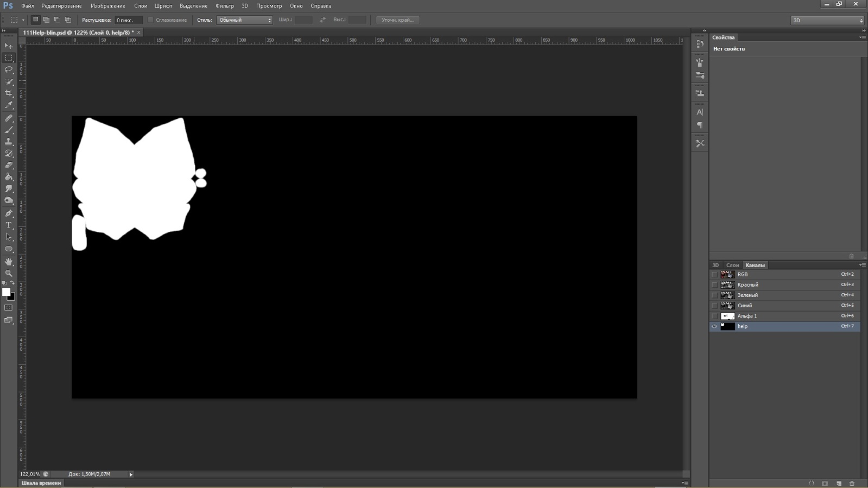Viewport: 868px width, 488px height.
Task: Switch to the Слои tab
Action: tap(733, 265)
